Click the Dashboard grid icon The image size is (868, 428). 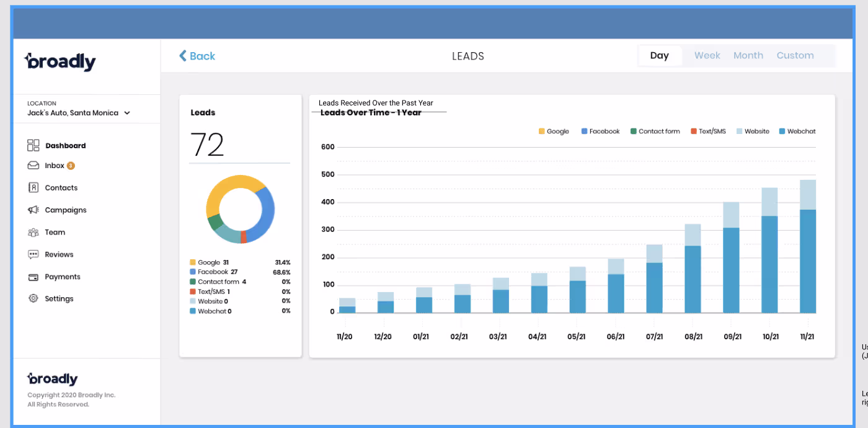click(x=33, y=146)
